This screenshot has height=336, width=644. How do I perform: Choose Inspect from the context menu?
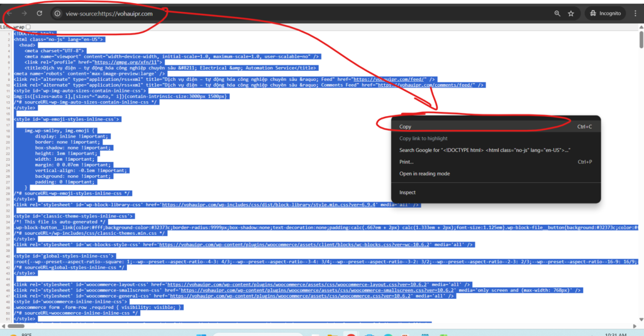click(408, 192)
